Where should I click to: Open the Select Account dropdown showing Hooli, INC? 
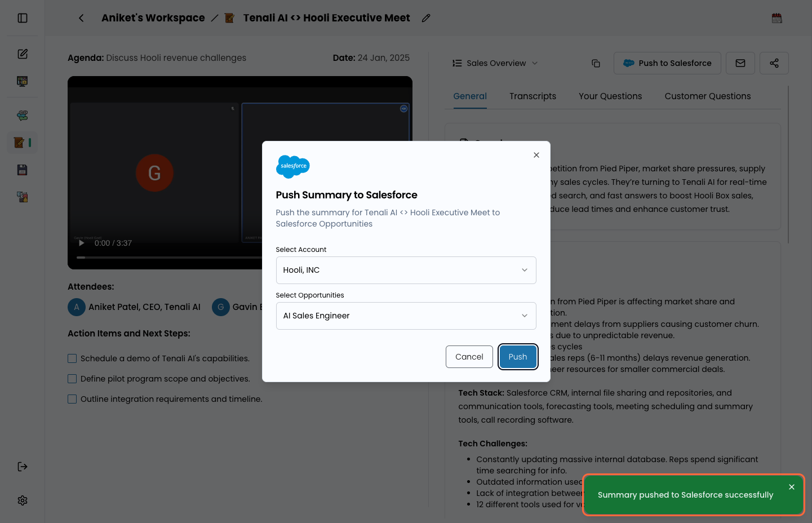tap(406, 271)
